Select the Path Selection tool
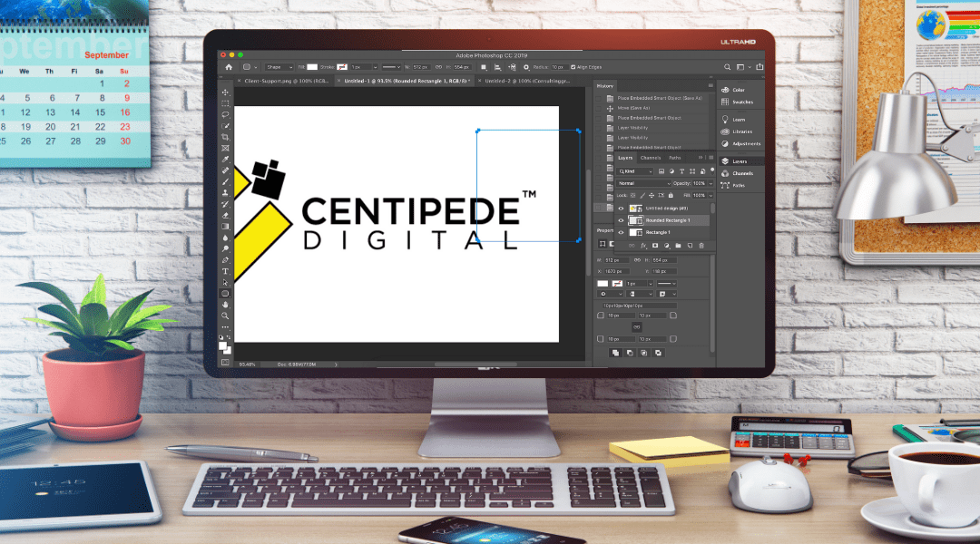 [225, 282]
